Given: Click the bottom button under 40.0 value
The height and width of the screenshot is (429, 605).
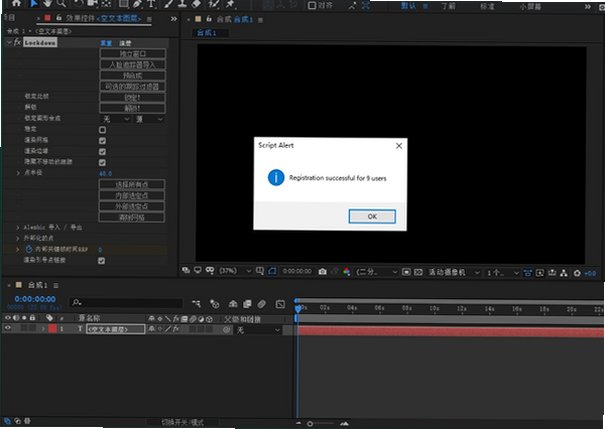Looking at the screenshot, I should pos(132,218).
